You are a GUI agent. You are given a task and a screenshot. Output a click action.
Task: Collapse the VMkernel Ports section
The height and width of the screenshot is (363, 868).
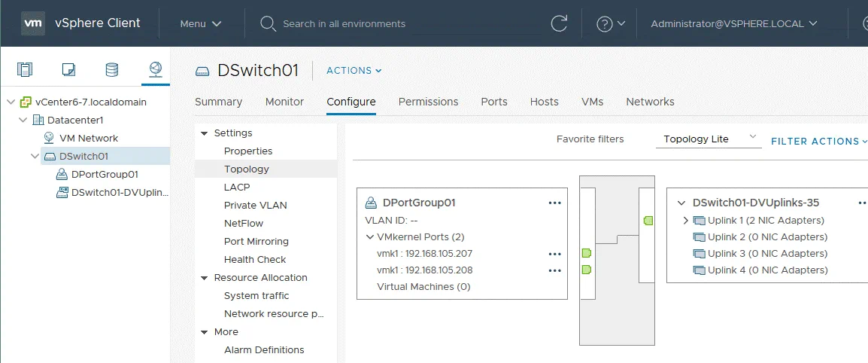369,237
